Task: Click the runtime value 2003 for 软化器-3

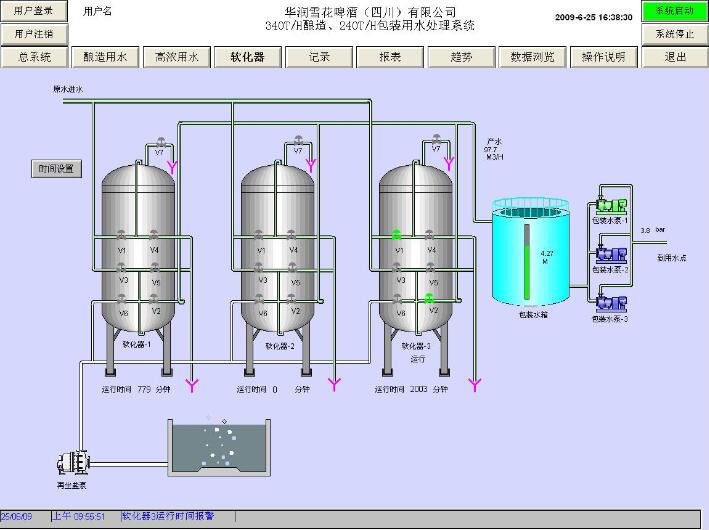Action: click(418, 389)
